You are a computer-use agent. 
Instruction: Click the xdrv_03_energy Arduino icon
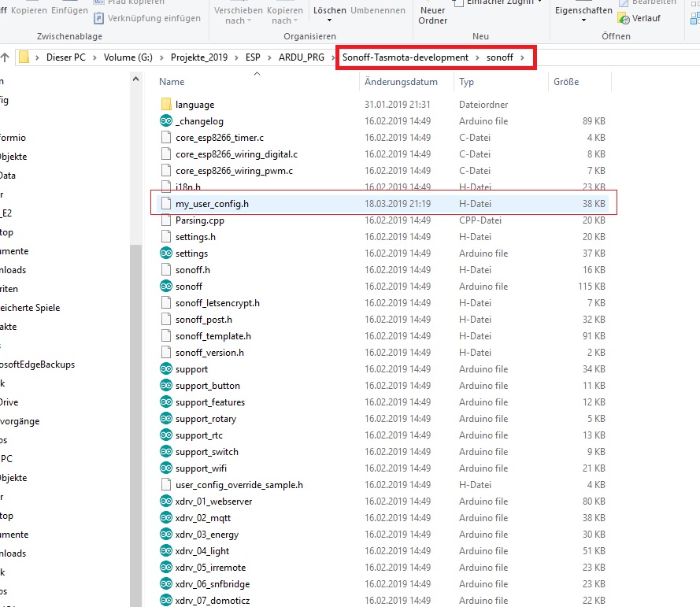click(x=166, y=534)
